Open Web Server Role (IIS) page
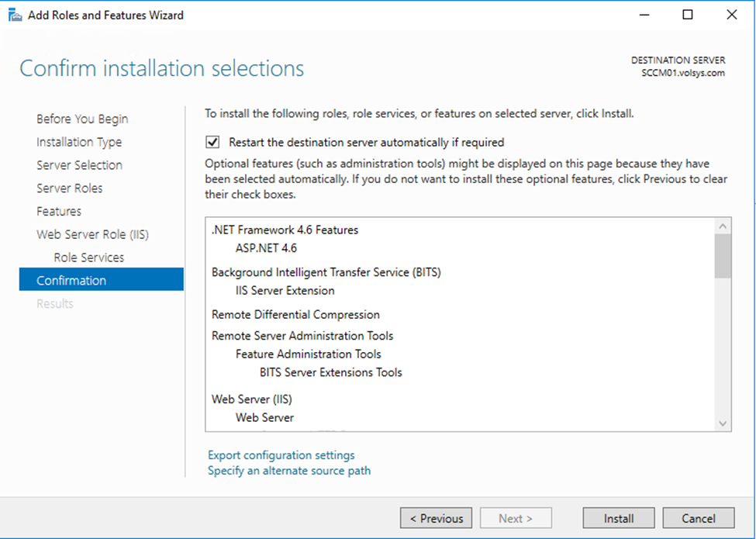This screenshot has height=539, width=756. click(92, 234)
